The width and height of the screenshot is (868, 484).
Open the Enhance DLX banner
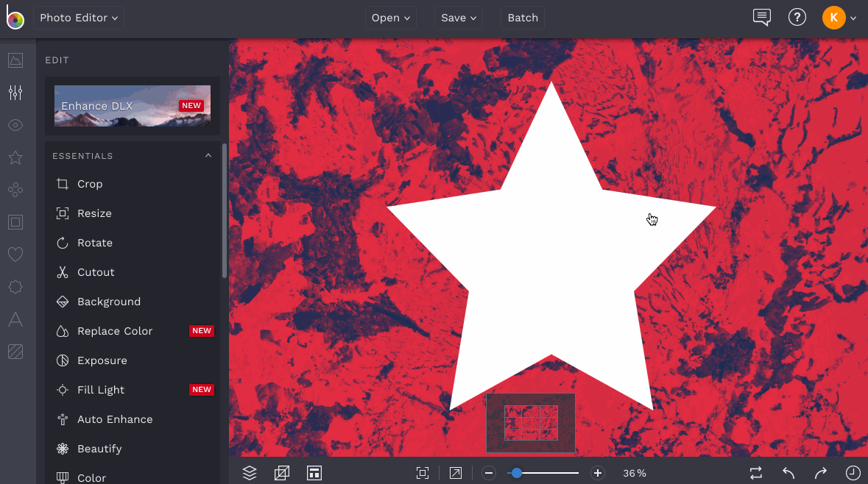pos(133,106)
